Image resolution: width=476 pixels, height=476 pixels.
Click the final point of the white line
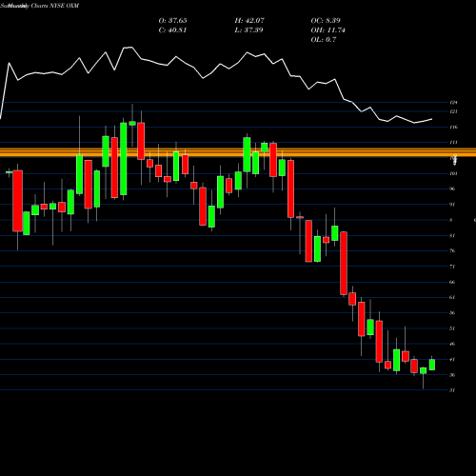432,119
